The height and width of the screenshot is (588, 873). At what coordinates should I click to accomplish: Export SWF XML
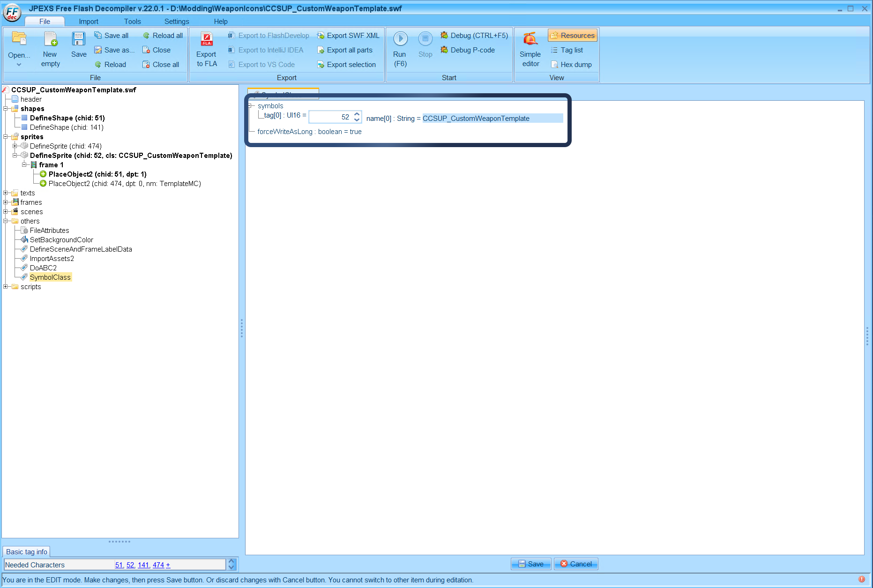pyautogui.click(x=348, y=35)
